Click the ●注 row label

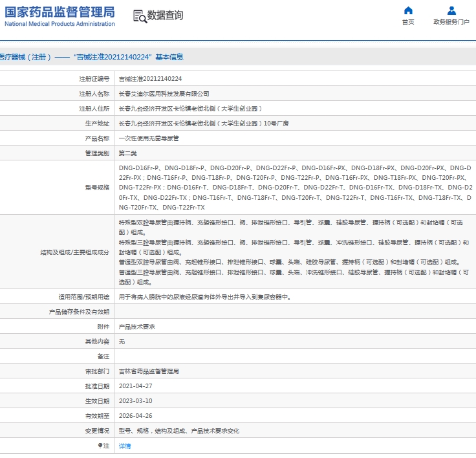pos(103,446)
